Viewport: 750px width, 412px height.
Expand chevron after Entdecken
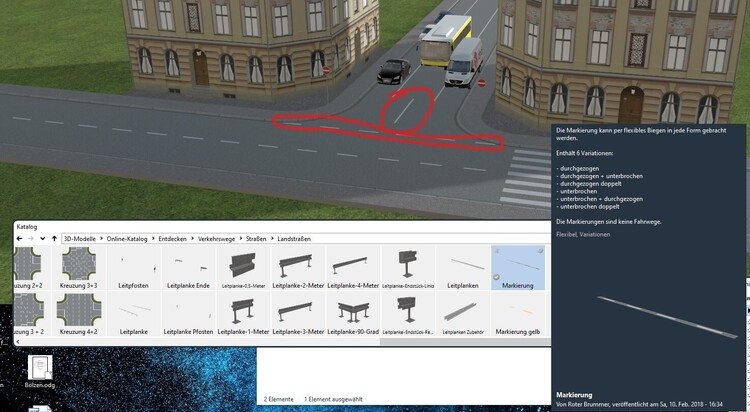click(192, 238)
